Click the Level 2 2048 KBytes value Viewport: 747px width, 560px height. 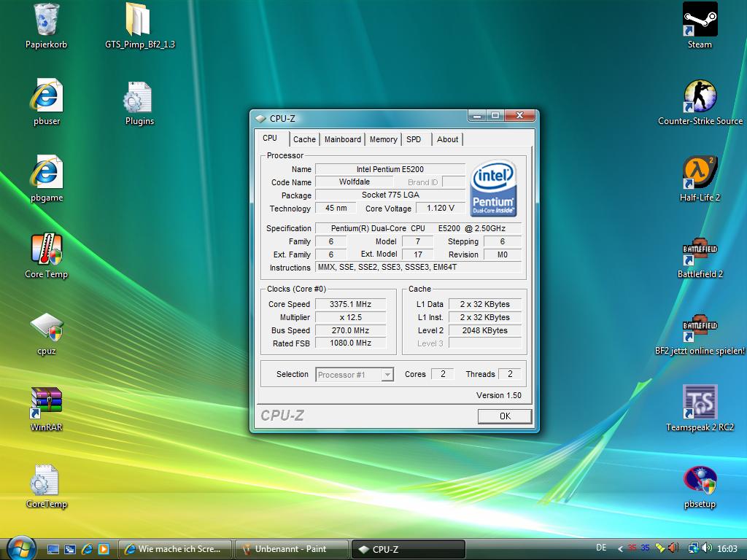pyautogui.click(x=485, y=330)
